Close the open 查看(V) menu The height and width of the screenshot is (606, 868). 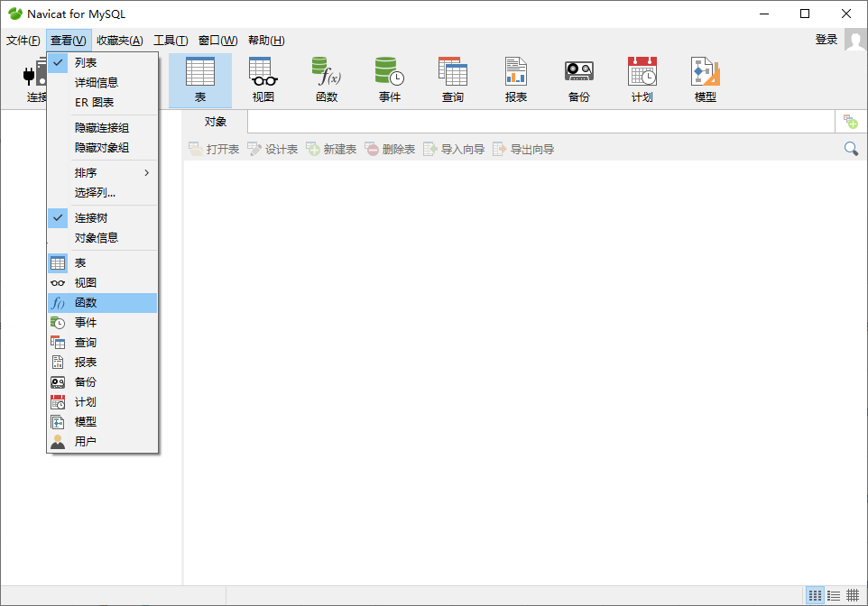pyautogui.click(x=69, y=41)
